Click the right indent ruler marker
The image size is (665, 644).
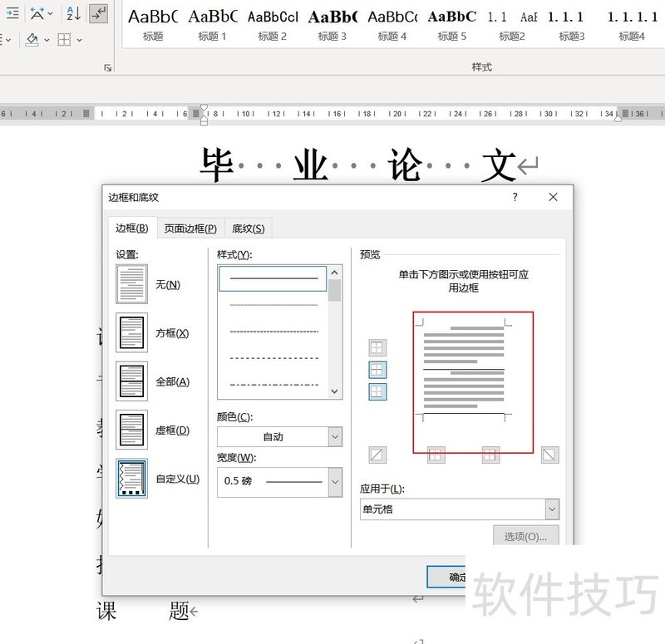tap(618, 119)
